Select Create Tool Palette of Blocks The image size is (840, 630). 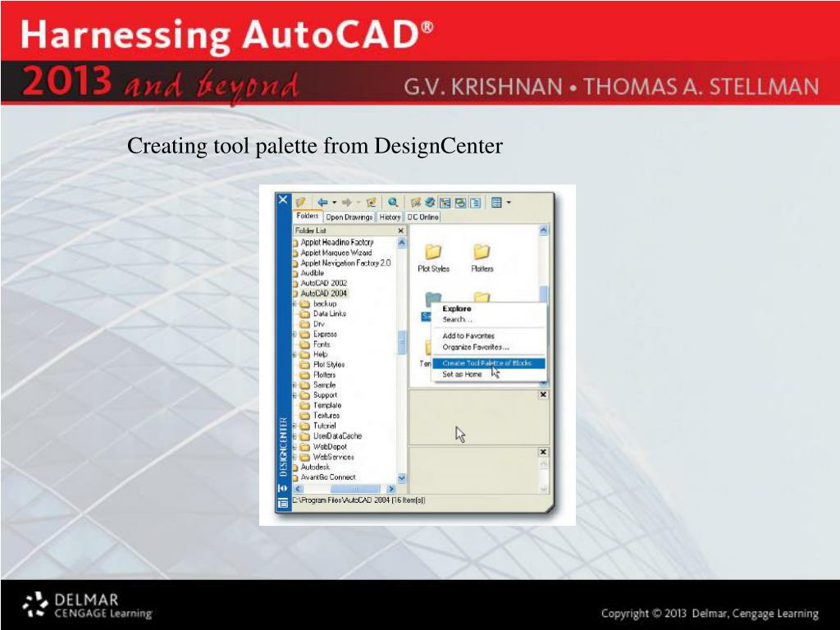[x=488, y=363]
